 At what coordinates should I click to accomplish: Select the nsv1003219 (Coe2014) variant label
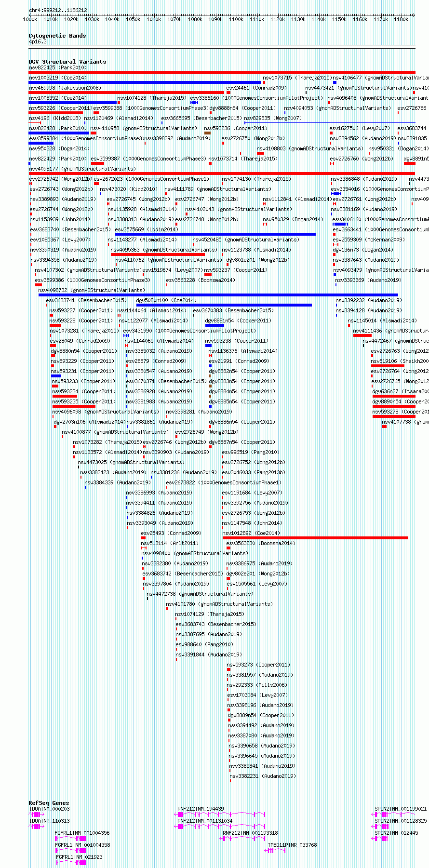pyautogui.click(x=58, y=78)
